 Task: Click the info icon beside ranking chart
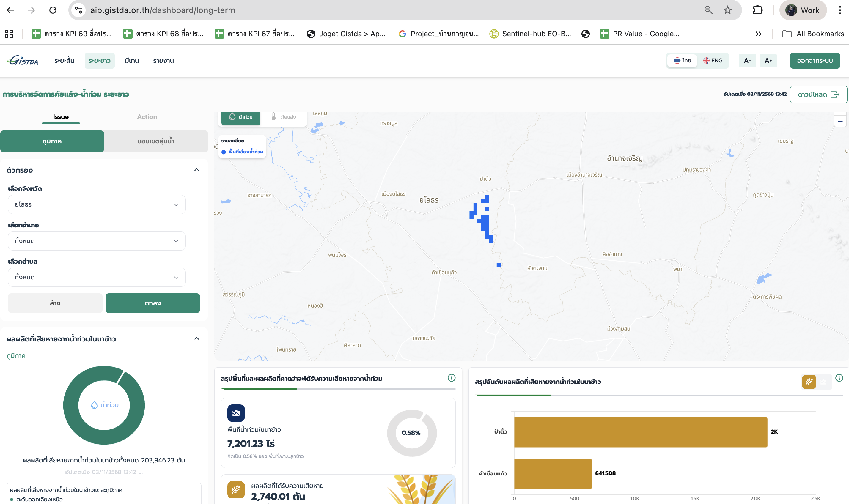pyautogui.click(x=839, y=378)
